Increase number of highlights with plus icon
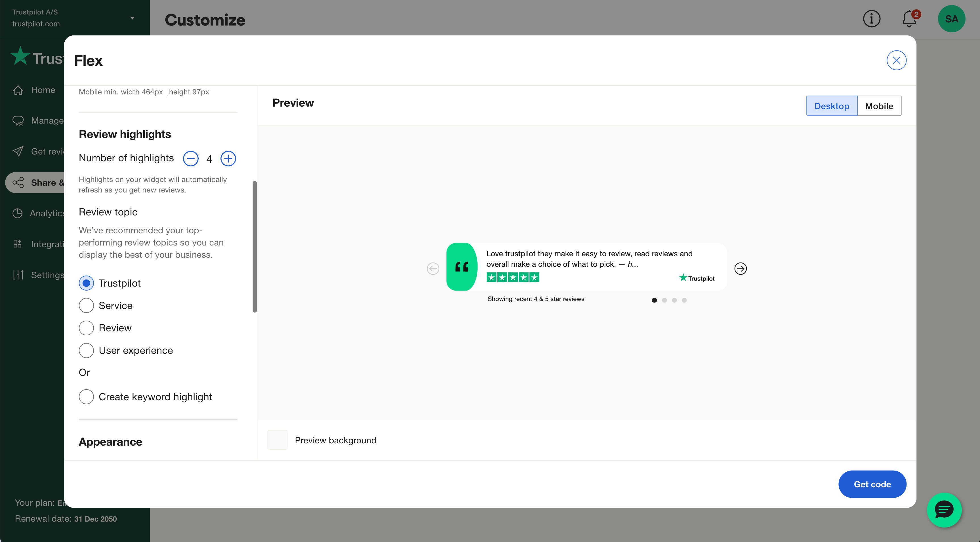The width and height of the screenshot is (980, 542). [x=228, y=158]
